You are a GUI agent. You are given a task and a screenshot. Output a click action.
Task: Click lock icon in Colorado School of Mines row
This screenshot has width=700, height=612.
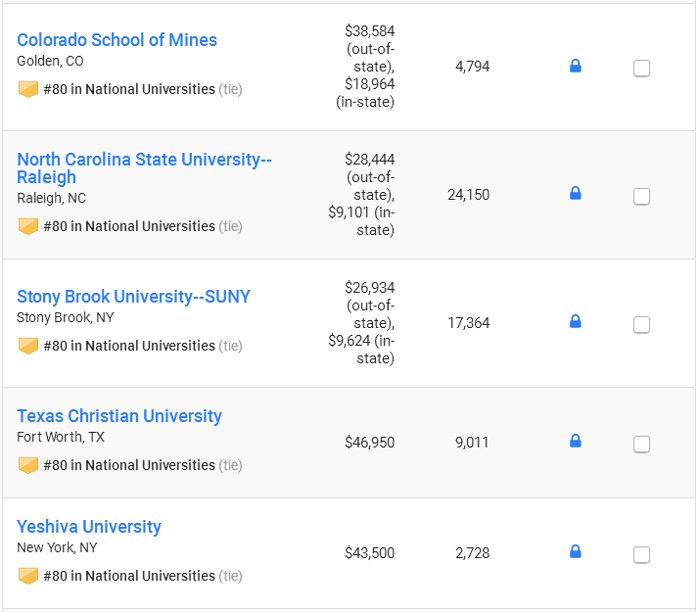[x=576, y=66]
